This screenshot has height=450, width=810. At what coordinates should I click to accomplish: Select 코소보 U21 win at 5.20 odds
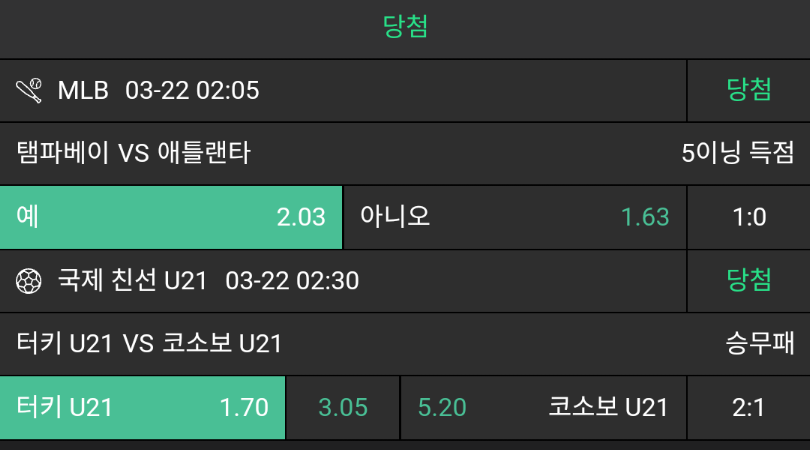[x=543, y=407]
